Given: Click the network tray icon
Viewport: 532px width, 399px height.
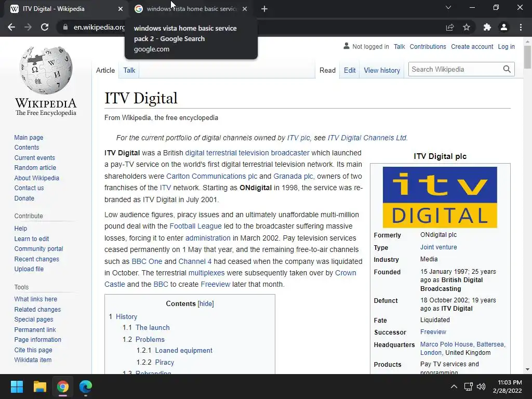Looking at the screenshot, I should [x=469, y=387].
